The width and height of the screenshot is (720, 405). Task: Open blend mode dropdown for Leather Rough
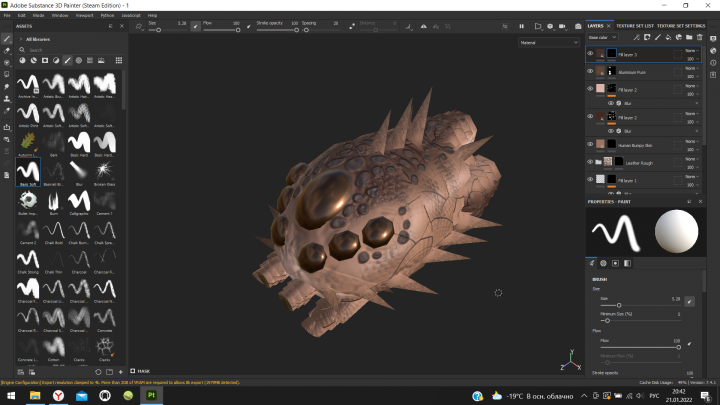(x=692, y=159)
